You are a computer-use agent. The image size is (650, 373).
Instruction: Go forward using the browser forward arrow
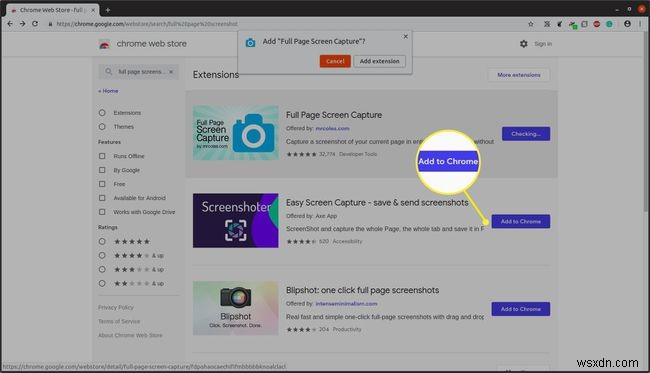point(22,24)
